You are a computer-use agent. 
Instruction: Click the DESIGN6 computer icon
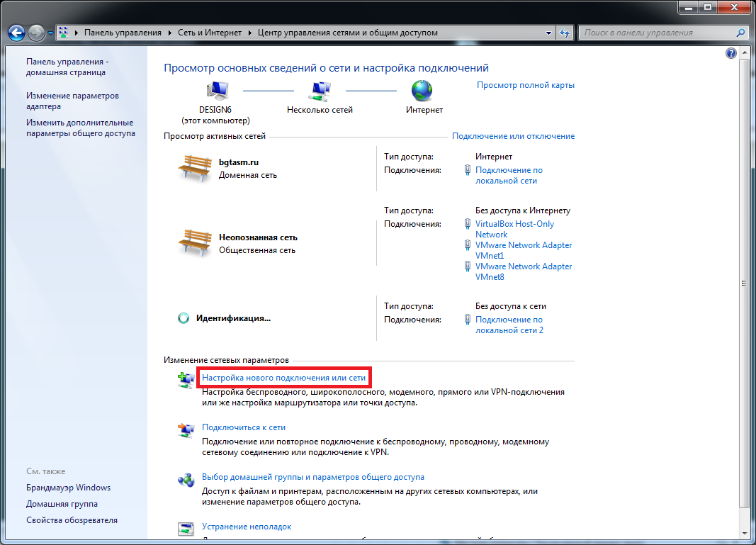point(217,91)
